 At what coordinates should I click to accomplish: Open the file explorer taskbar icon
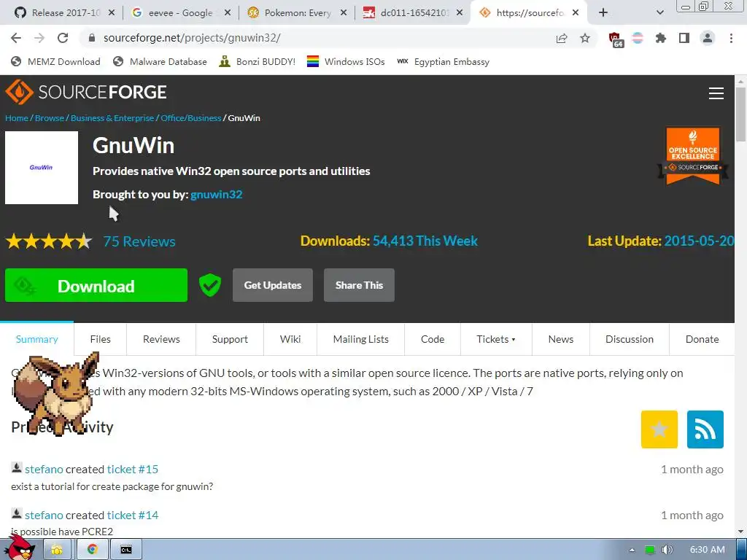coord(57,550)
